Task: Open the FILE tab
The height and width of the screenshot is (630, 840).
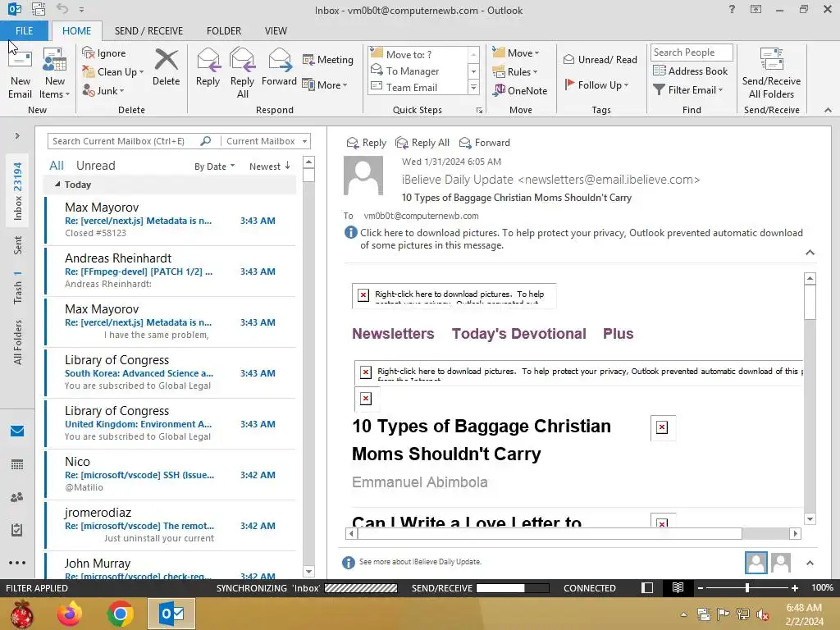Action: pyautogui.click(x=24, y=30)
